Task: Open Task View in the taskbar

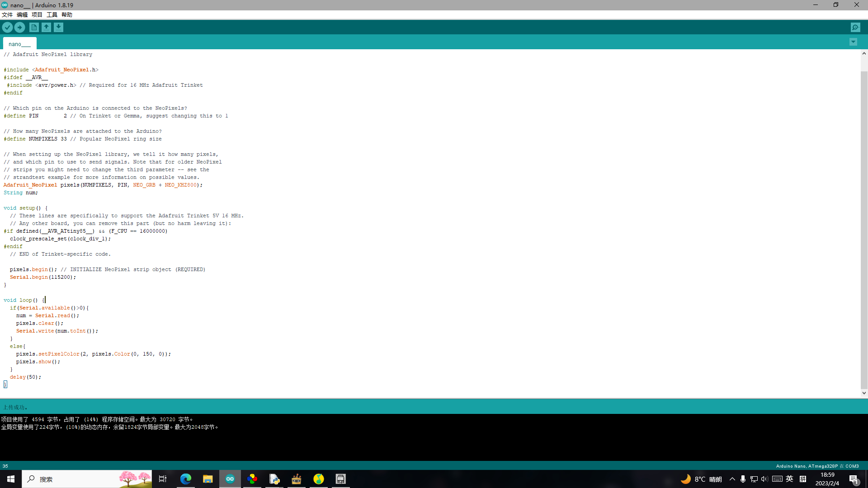Action: coord(163,479)
